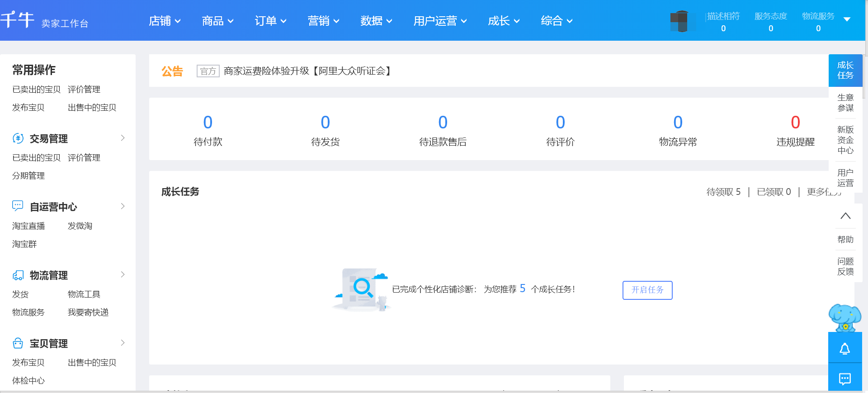Click the blue elephant assistant mascot
Screen dimensions: 868x393
tap(844, 317)
